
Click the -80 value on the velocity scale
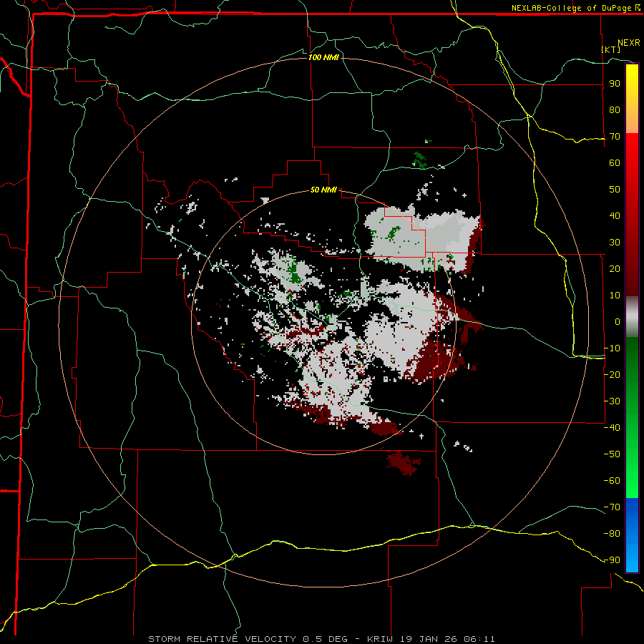tap(612, 534)
